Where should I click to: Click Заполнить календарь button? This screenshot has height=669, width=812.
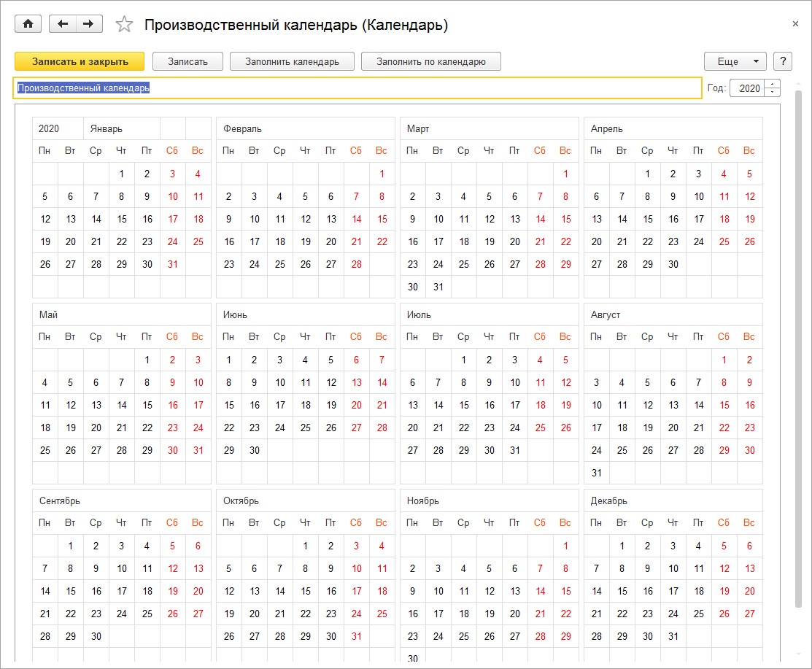(x=292, y=61)
